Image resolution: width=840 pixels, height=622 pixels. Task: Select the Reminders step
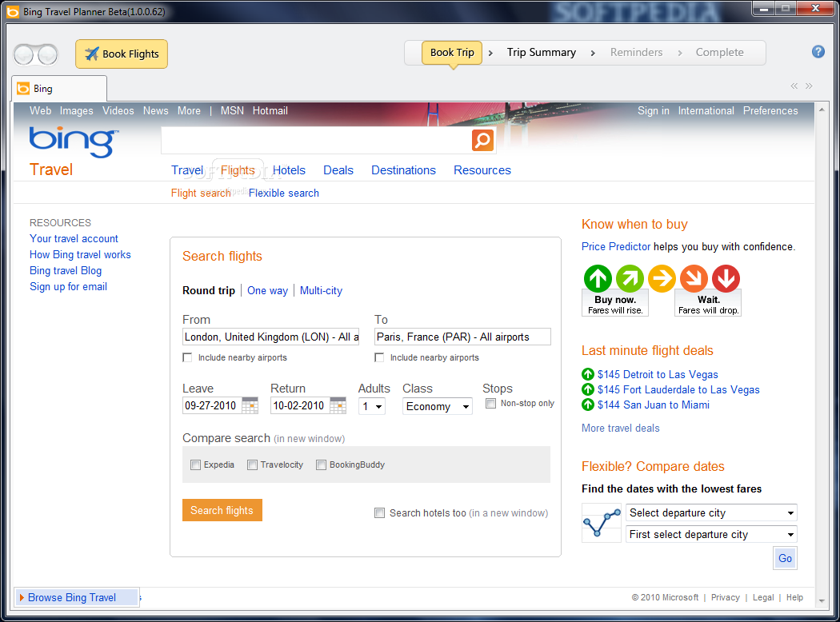(636, 53)
